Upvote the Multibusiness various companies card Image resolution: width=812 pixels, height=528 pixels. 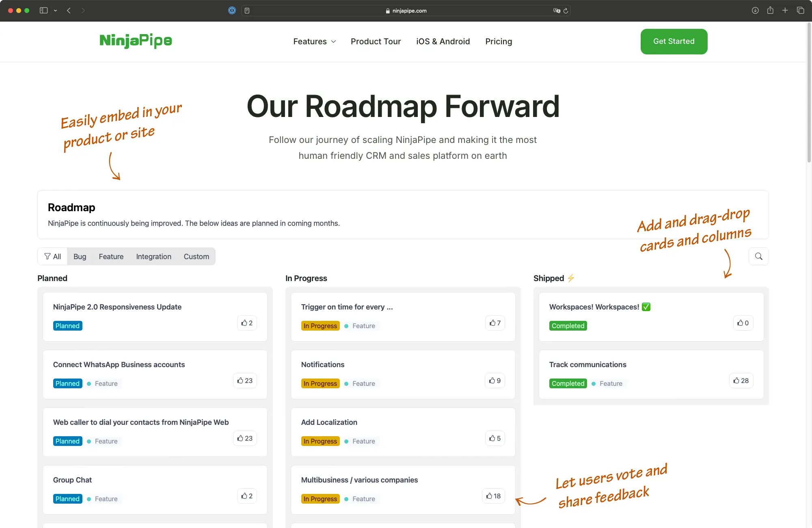click(x=493, y=496)
